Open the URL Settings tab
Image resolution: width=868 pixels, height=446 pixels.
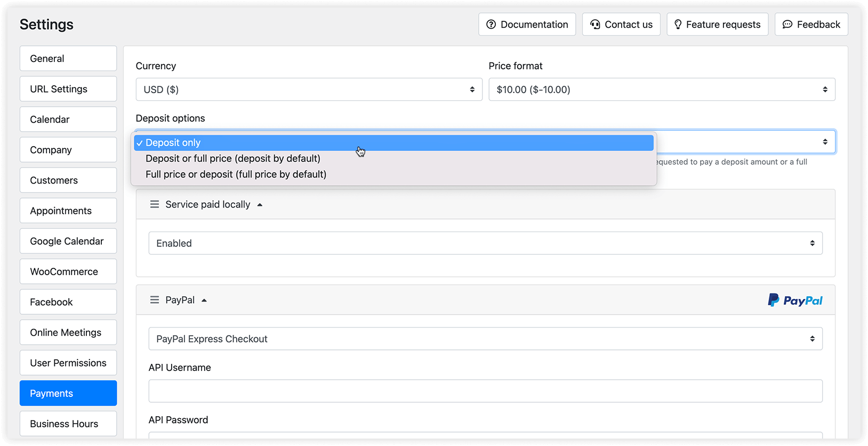click(x=68, y=89)
